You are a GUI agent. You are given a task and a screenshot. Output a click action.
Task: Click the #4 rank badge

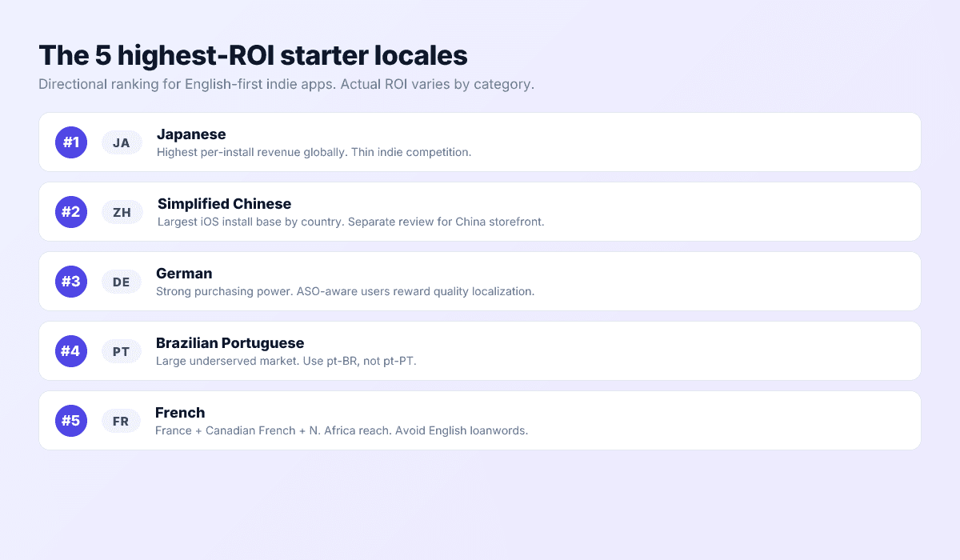pyautogui.click(x=70, y=350)
